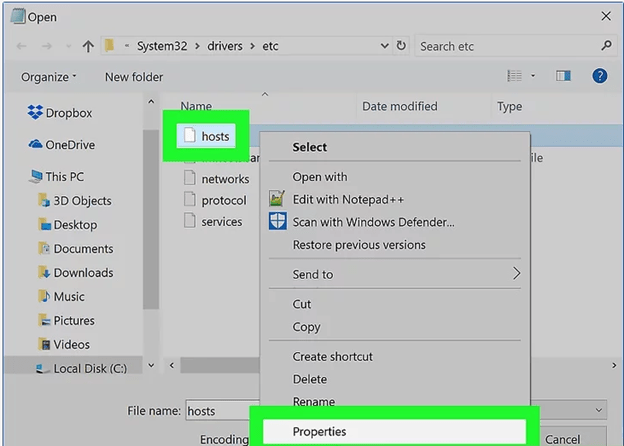Open the Desktop folder
624x446 pixels.
click(x=68, y=225)
